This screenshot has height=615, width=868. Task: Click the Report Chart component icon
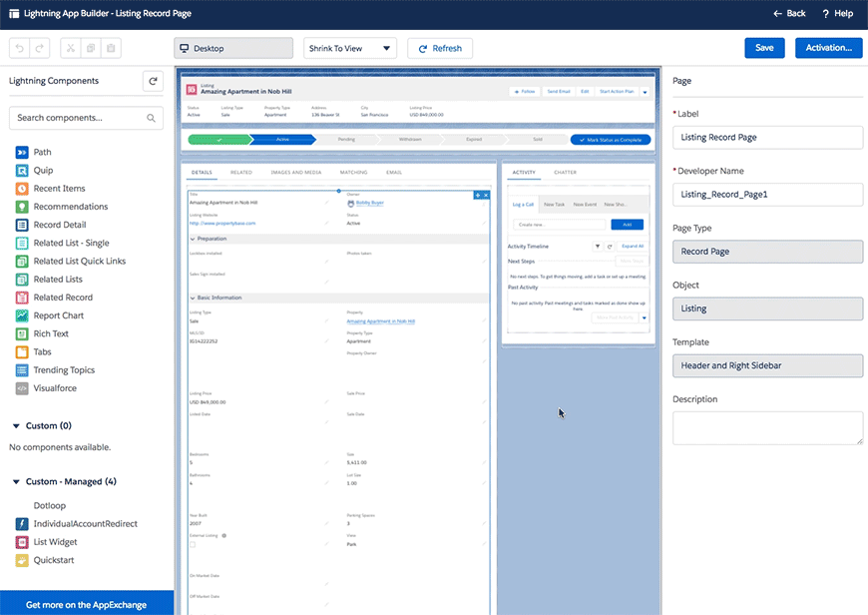[x=23, y=314]
